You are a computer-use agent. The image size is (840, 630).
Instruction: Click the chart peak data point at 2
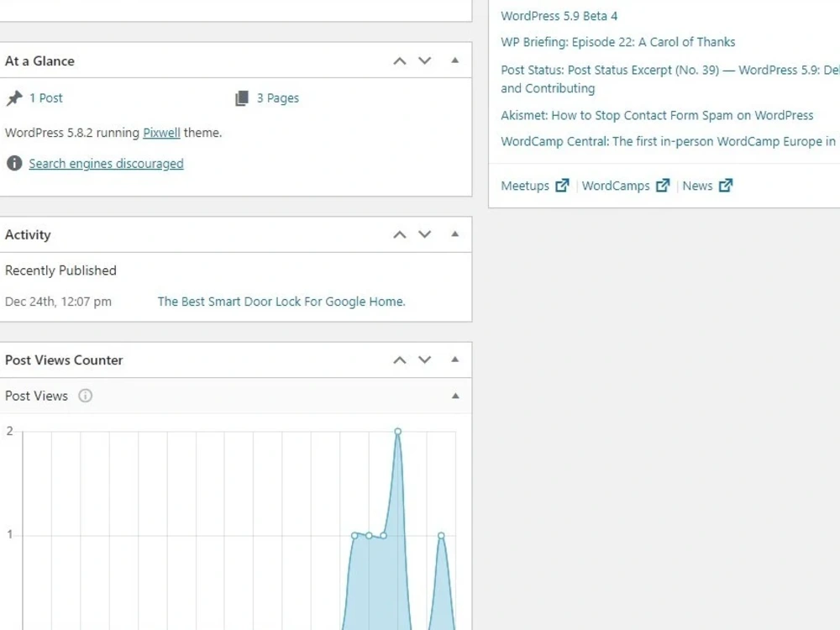point(397,431)
